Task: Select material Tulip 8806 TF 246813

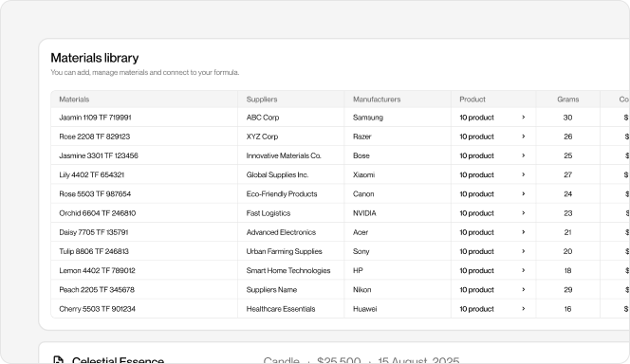Action: 94,251
